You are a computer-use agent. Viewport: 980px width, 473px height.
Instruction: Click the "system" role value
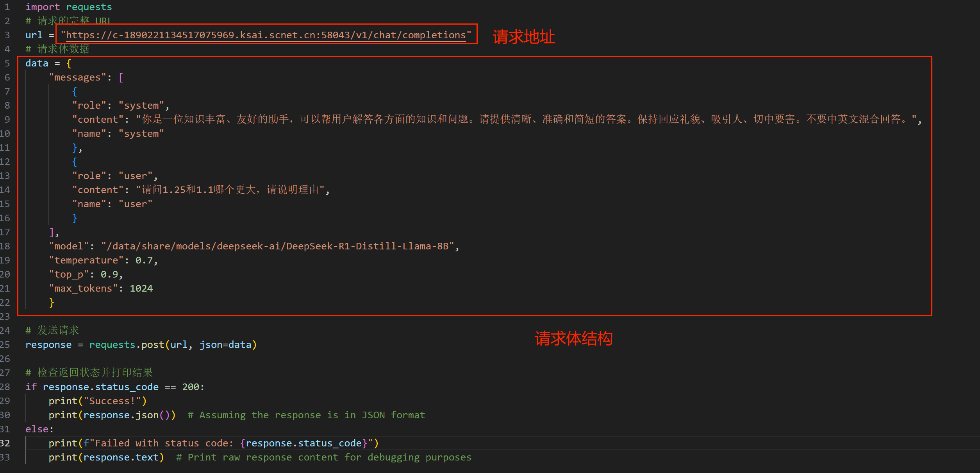tap(141, 106)
